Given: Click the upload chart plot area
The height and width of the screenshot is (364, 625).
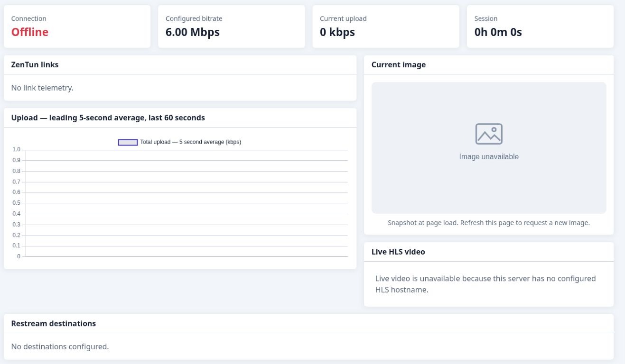Looking at the screenshot, I should click(186, 203).
